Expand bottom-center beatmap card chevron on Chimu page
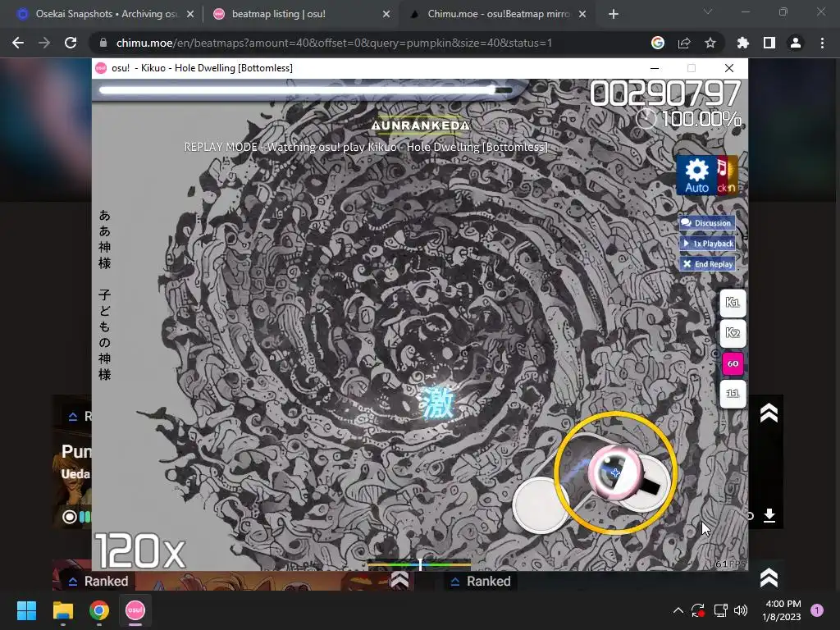Viewport: 840px width, 630px height. (399, 580)
